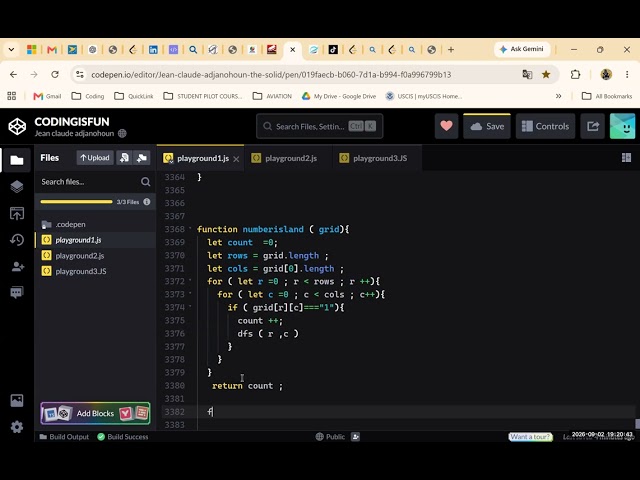Open the comments chat sidebar icon
This screenshot has width=640, height=480.
tap(16, 293)
